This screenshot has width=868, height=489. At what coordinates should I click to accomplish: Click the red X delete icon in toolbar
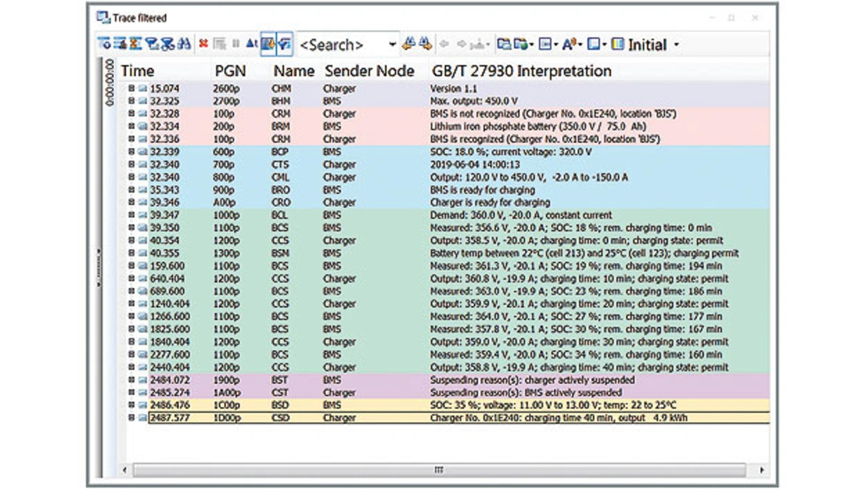pyautogui.click(x=203, y=45)
